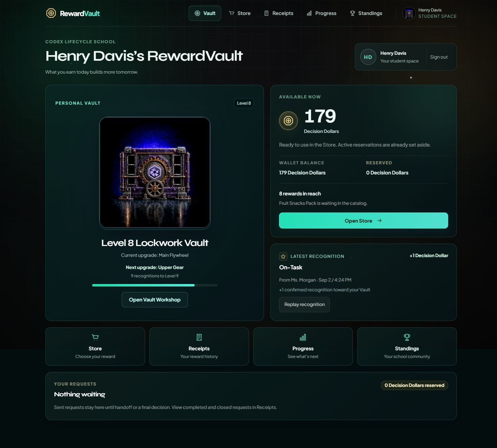This screenshot has height=448, width=497.
Task: Click the '0 Decision Dollars reserved' badge
Action: [x=414, y=385]
